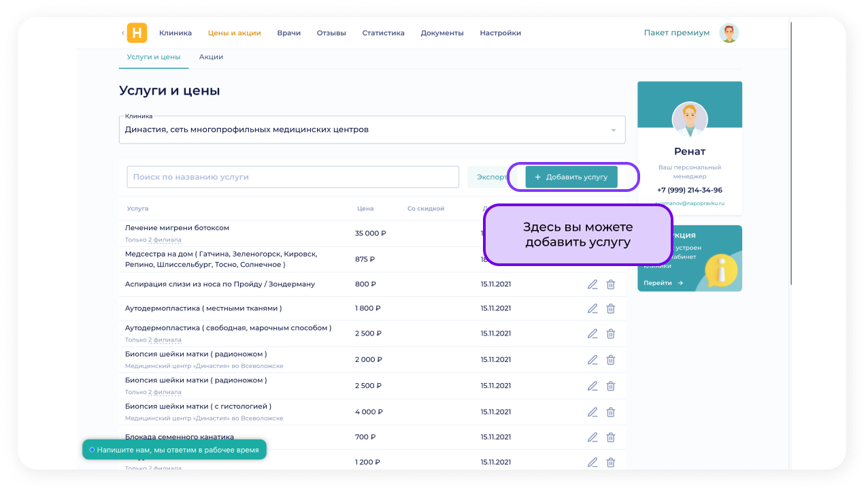Edit Биопсия шейки матки (с гистологией)
Viewport: 868px width, 492px height.
(592, 412)
